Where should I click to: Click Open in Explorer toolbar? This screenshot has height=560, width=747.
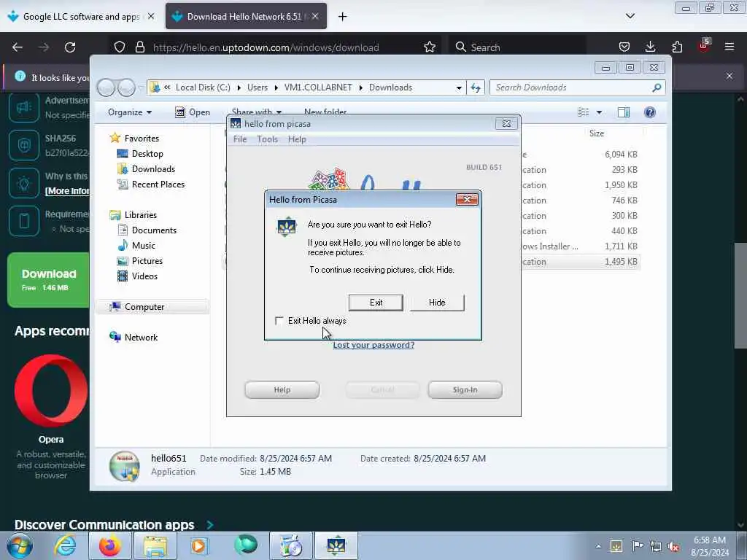click(x=193, y=112)
